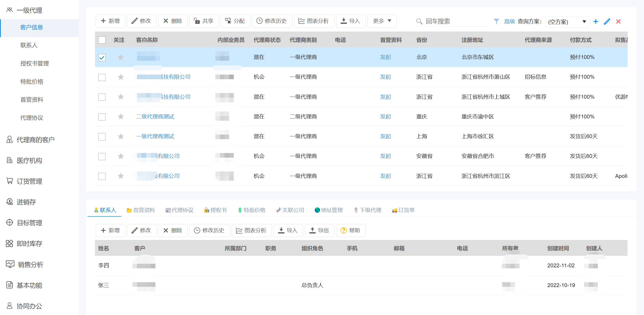644x315 pixels.
Task: Click the 共享 share icon in the toolbar
Action: (x=204, y=21)
